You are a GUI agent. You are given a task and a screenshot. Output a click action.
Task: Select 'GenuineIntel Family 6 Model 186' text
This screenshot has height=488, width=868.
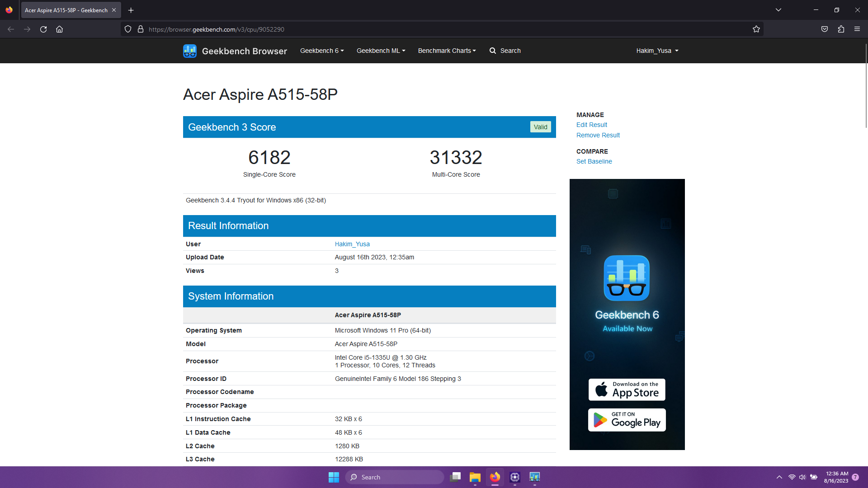[x=382, y=379]
